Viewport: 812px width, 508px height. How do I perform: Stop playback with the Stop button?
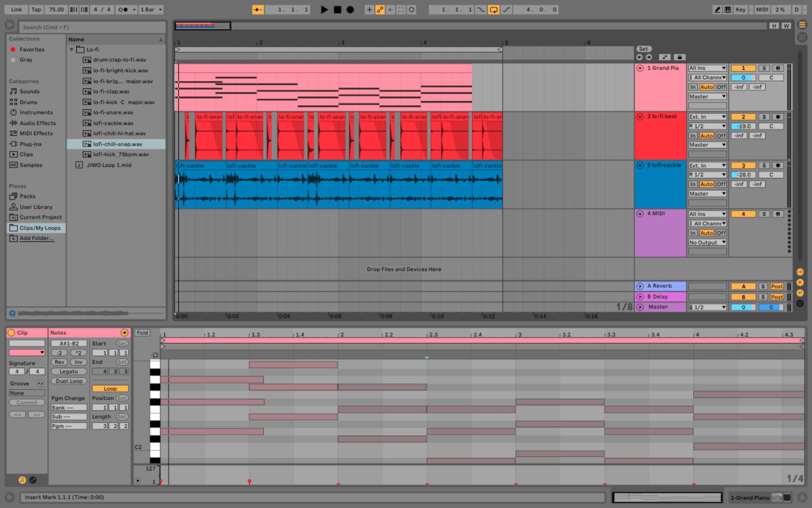[337, 10]
